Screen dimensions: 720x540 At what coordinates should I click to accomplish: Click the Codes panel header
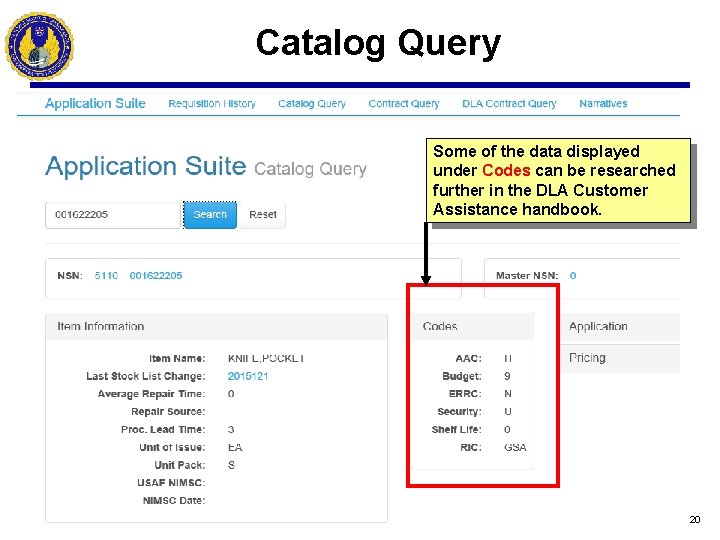point(472,327)
